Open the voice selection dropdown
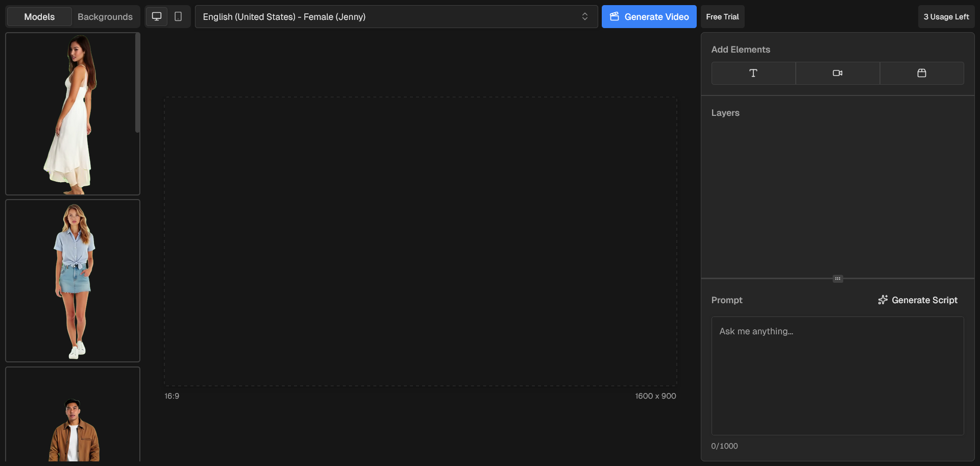The height and width of the screenshot is (466, 980). pyautogui.click(x=396, y=16)
